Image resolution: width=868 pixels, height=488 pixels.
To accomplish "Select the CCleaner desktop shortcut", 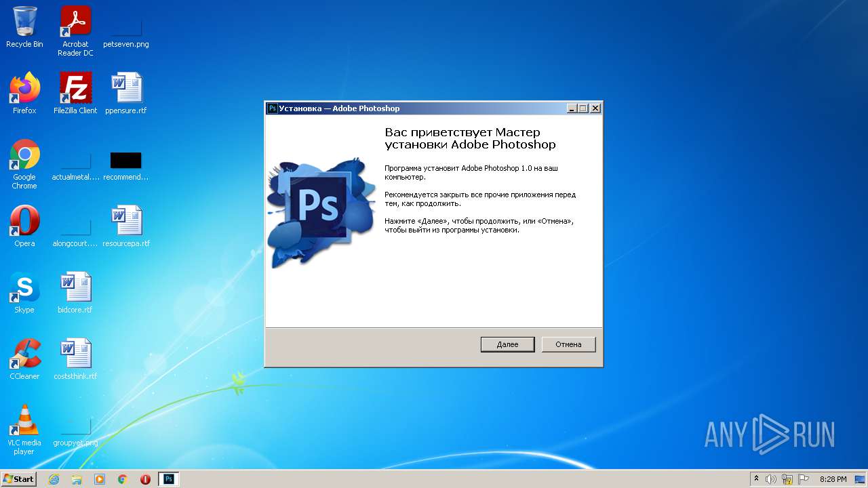I will 24,359.
